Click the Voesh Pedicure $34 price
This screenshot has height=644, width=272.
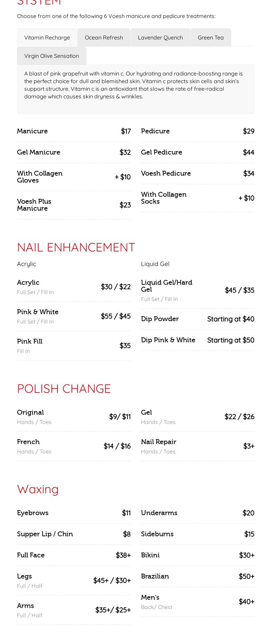point(248,173)
